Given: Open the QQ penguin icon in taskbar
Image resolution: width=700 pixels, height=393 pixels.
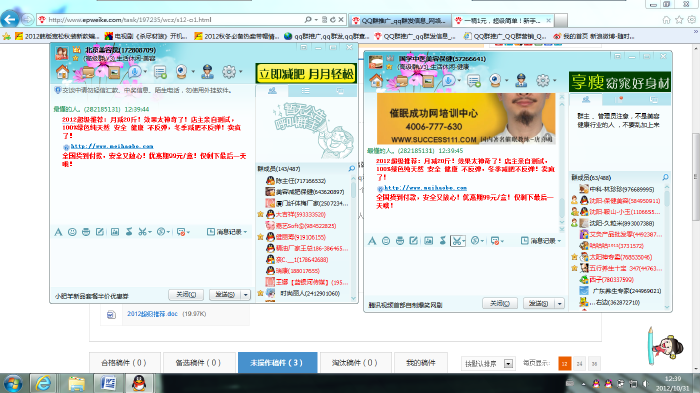Looking at the screenshot, I should click(138, 383).
